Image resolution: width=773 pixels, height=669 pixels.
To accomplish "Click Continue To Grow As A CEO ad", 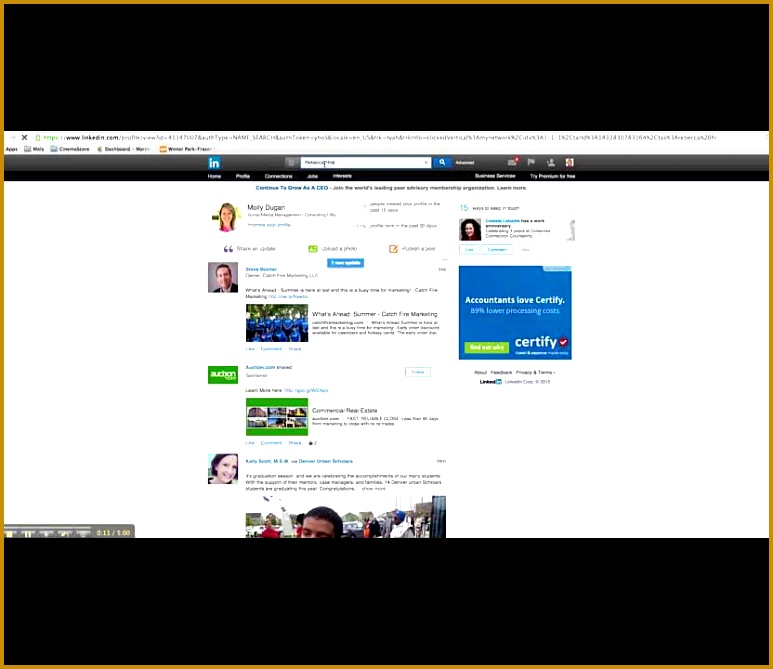I will [x=291, y=188].
